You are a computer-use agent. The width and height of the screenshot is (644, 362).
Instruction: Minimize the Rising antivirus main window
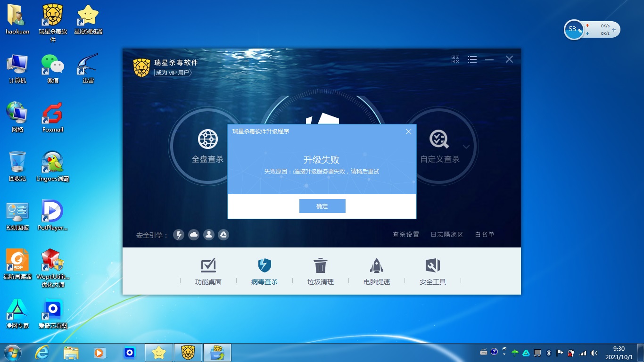(x=489, y=59)
